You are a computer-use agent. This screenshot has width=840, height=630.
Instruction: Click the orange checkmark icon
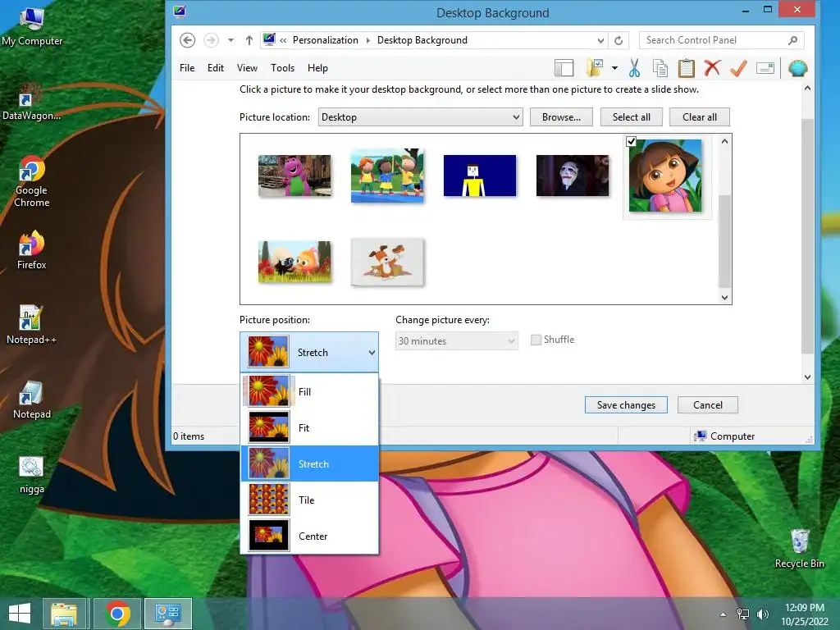click(x=739, y=68)
